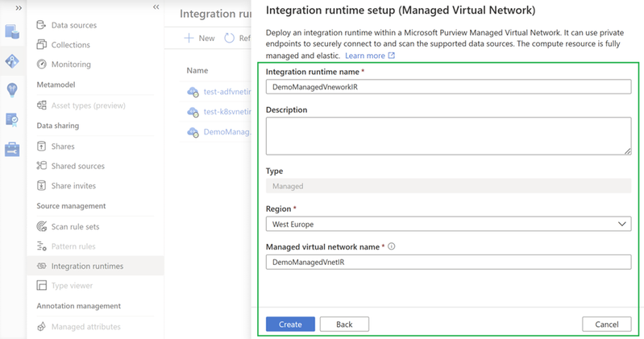Select the Integration runtimes menu label

[x=87, y=267]
